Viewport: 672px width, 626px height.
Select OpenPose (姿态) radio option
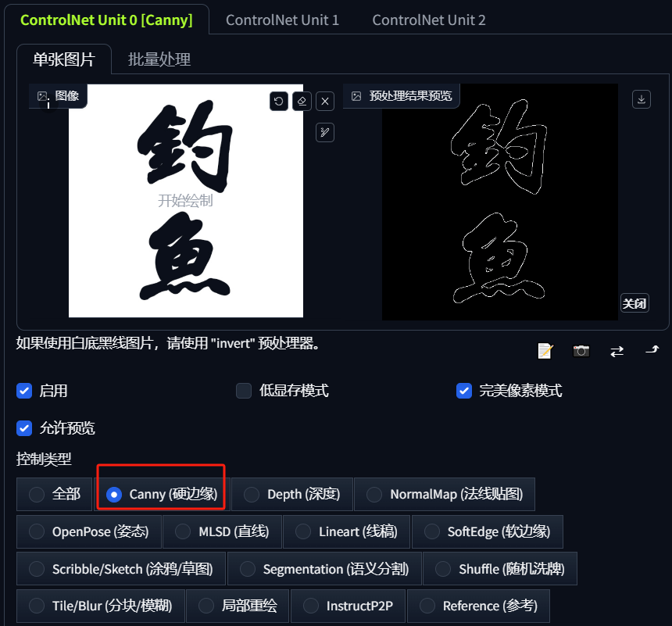(x=89, y=531)
